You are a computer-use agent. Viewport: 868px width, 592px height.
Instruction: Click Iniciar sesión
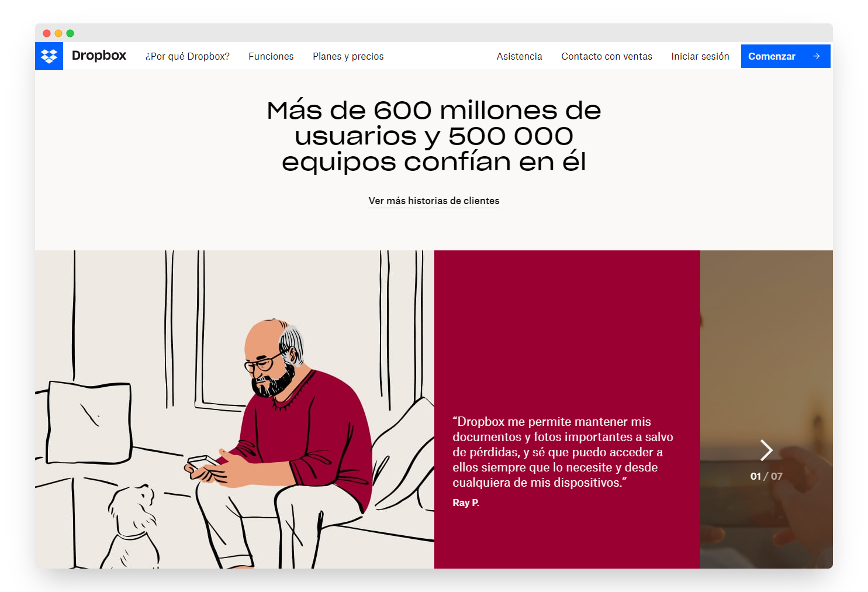pyautogui.click(x=700, y=56)
